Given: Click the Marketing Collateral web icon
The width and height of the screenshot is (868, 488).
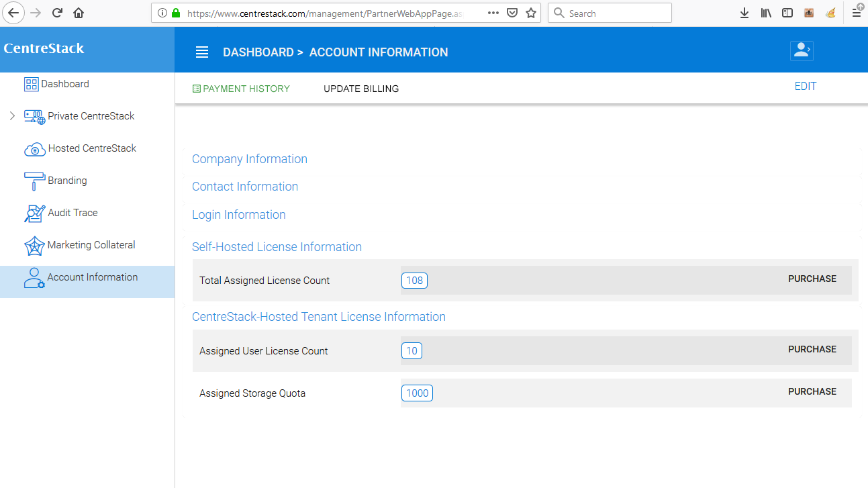Looking at the screenshot, I should (34, 246).
